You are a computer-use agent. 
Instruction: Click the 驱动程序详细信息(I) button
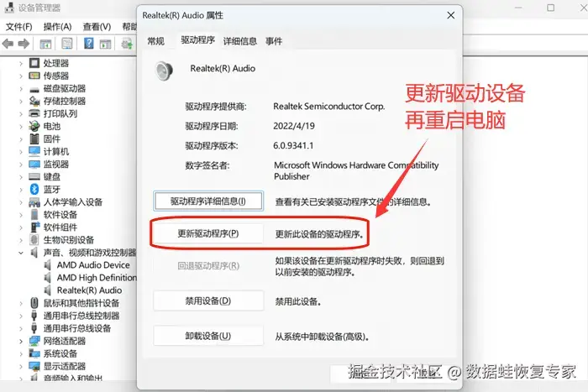208,201
